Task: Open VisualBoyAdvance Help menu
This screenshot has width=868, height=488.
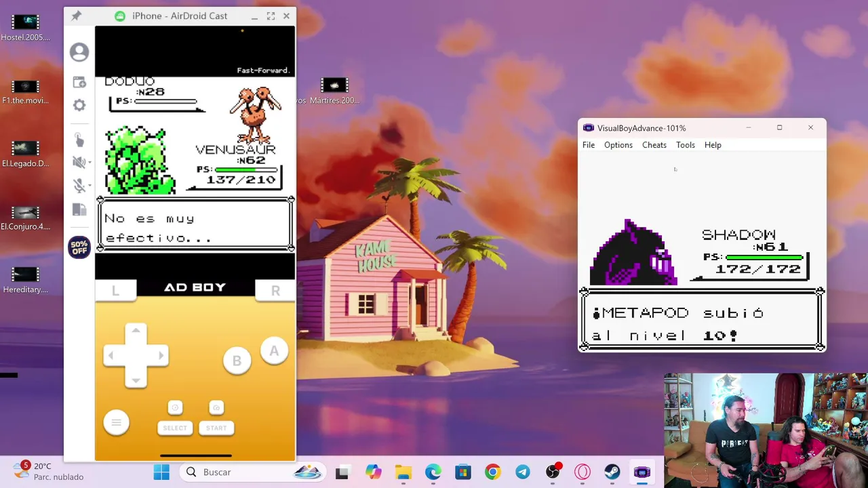Action: click(x=713, y=145)
